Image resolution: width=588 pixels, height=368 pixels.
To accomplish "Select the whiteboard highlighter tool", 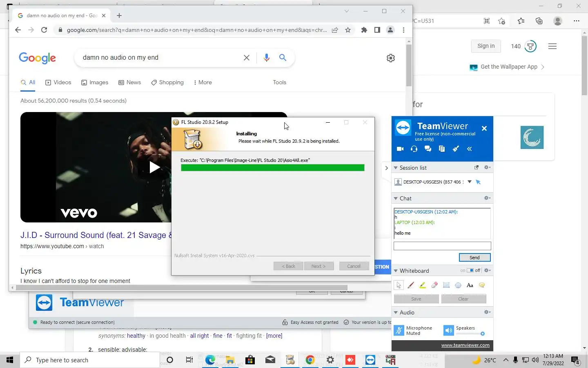I will (423, 285).
